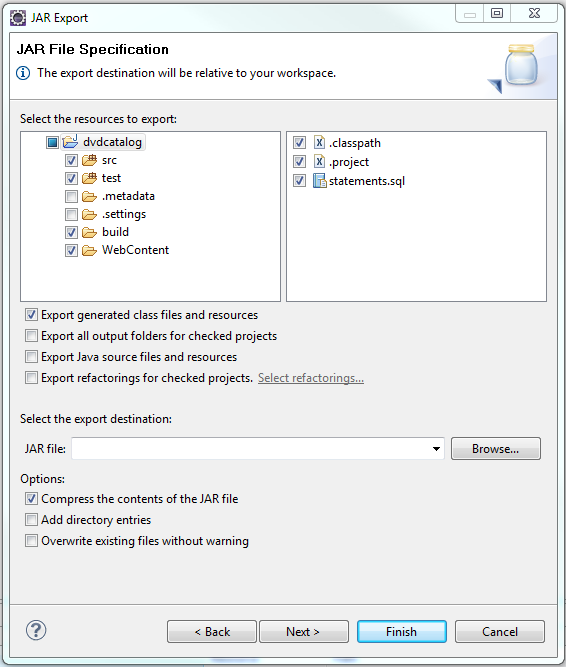Screen dimensions: 566x667
Task: Check the .settings folder checkbox
Action: coord(71,214)
